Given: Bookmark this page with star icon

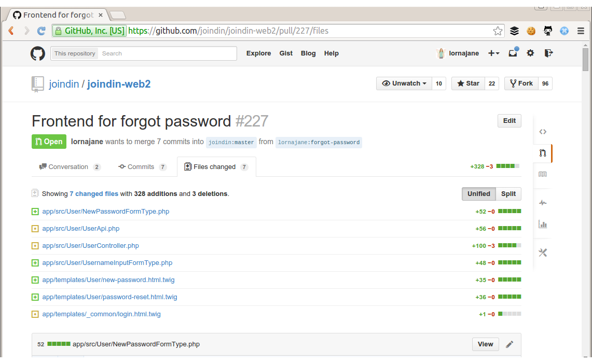Looking at the screenshot, I should [x=498, y=31].
